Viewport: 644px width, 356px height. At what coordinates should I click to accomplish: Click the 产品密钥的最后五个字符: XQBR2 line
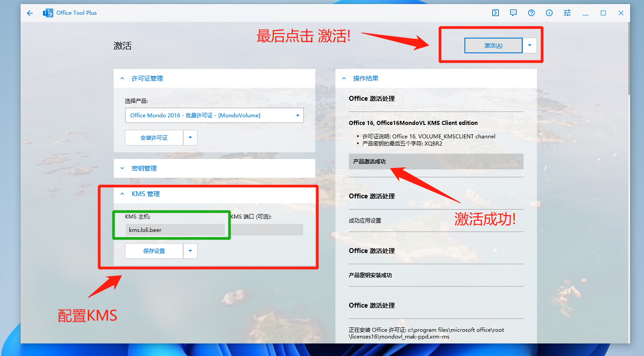point(403,143)
